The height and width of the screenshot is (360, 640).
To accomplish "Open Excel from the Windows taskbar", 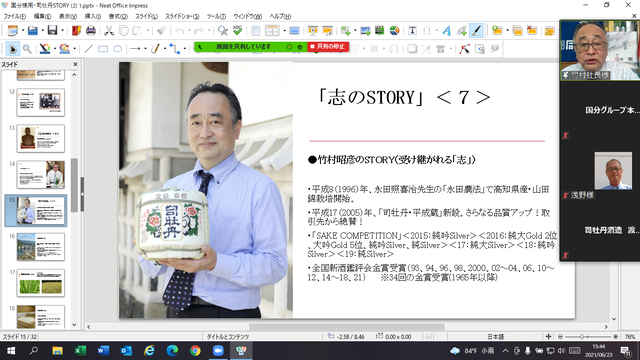I will coord(80,351).
